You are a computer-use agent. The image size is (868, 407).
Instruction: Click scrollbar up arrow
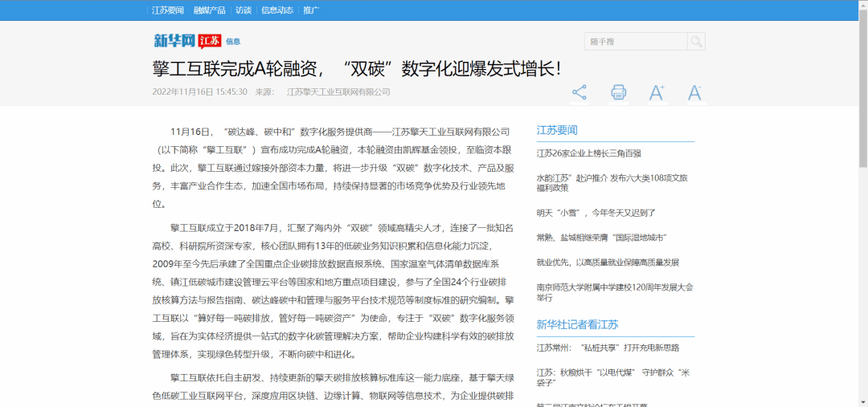click(863, 5)
